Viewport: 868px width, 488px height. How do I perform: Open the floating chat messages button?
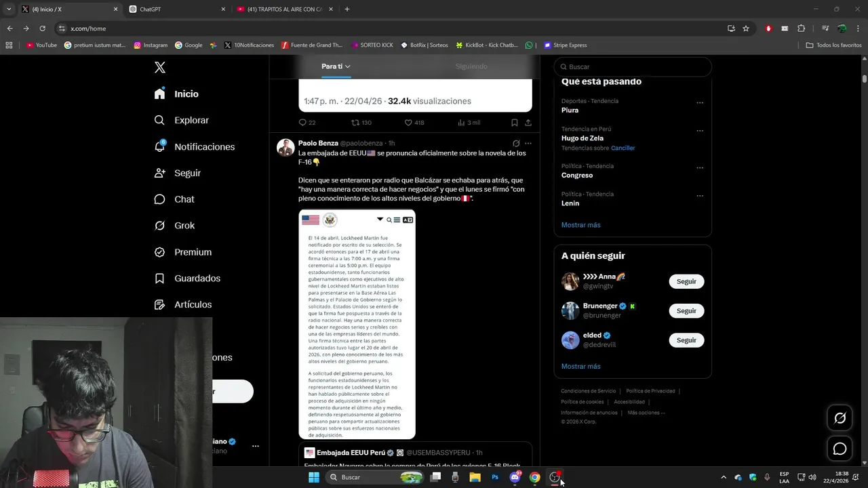(840, 449)
